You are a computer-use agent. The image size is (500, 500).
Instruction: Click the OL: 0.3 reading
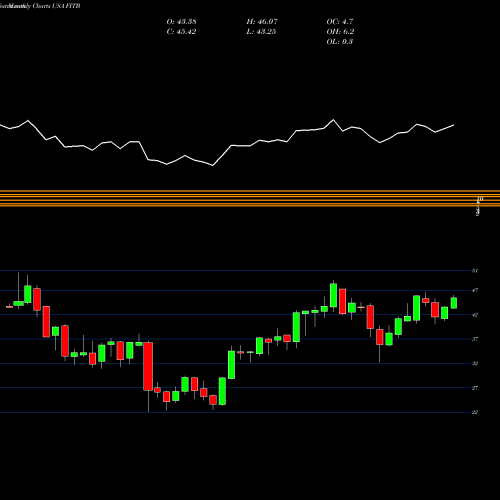tap(340, 42)
